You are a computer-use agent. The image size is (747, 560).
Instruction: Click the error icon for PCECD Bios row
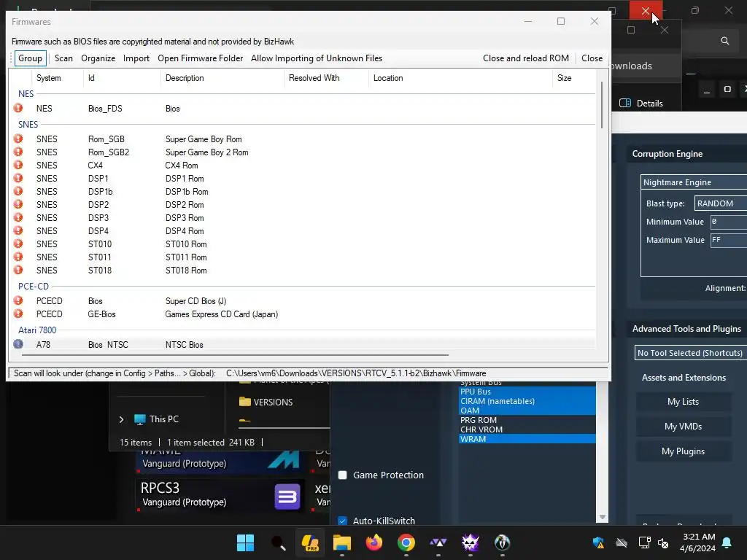coord(18,300)
